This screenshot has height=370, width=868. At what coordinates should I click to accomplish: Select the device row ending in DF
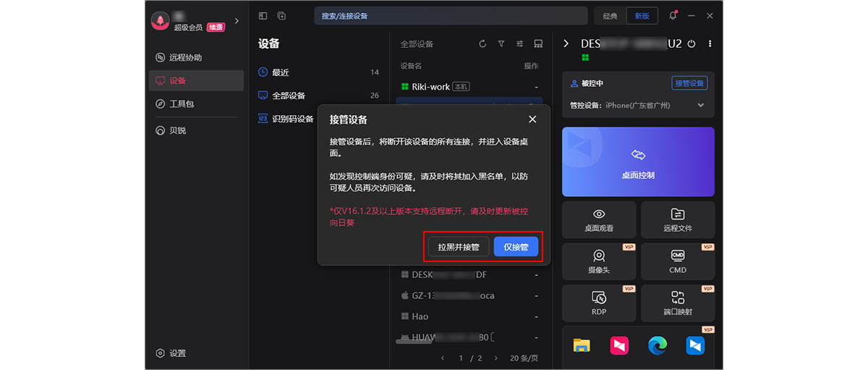coord(470,275)
